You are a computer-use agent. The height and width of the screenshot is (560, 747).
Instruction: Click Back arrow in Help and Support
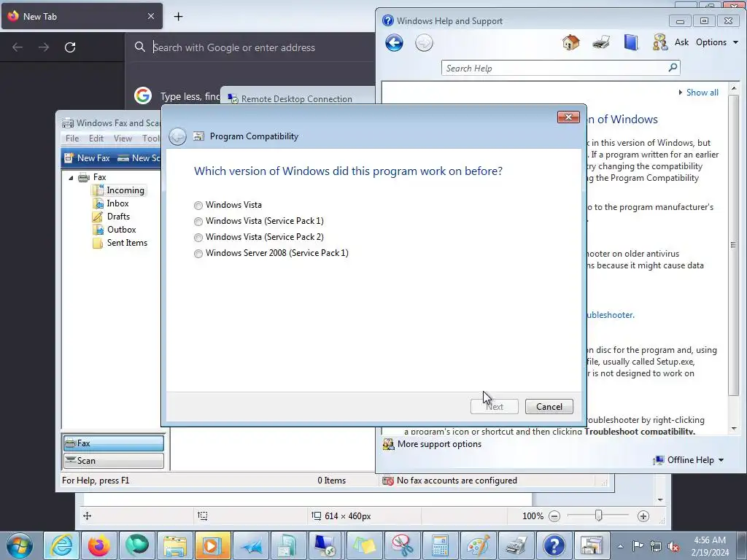click(x=394, y=43)
